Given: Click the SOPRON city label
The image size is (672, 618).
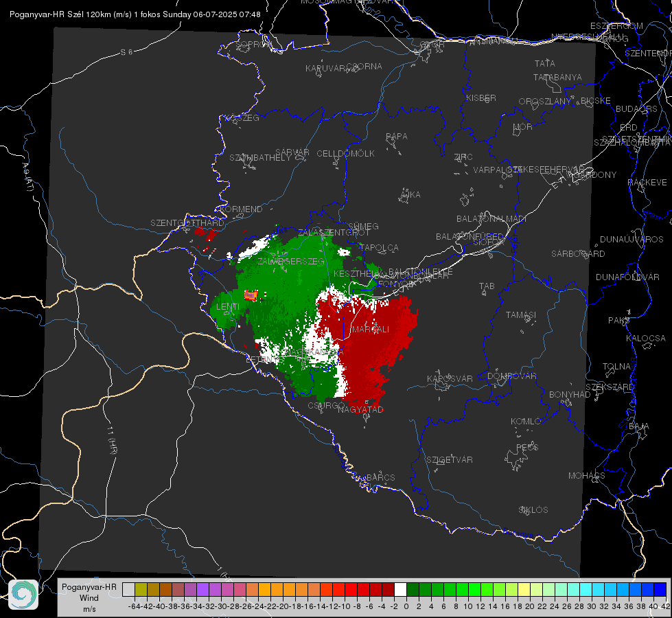Looking at the screenshot, I should (x=254, y=44).
